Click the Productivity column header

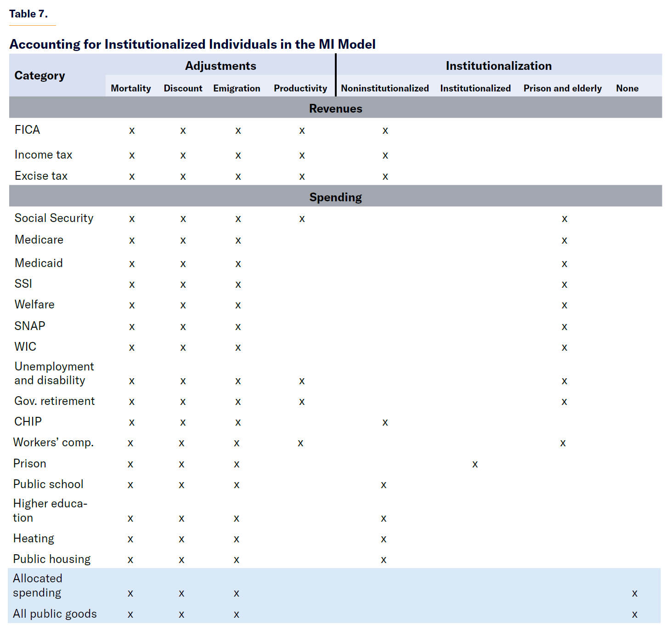point(300,88)
